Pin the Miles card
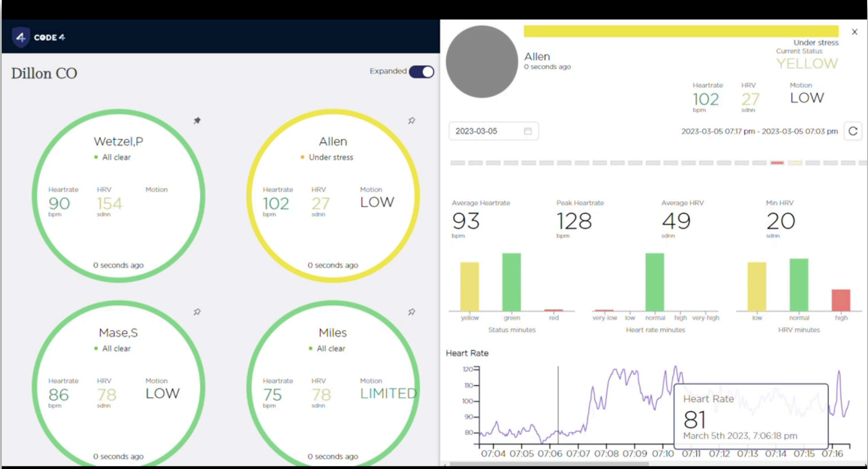 [x=412, y=312]
